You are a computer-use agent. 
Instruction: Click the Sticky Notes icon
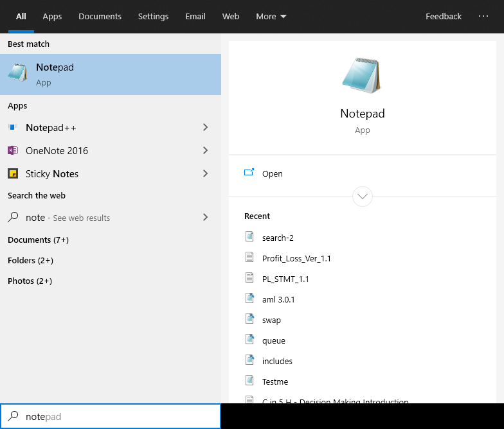pyautogui.click(x=13, y=173)
